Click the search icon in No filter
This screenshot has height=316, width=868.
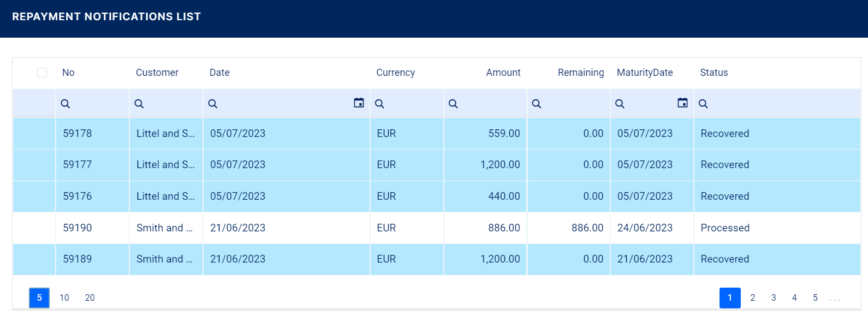(66, 104)
